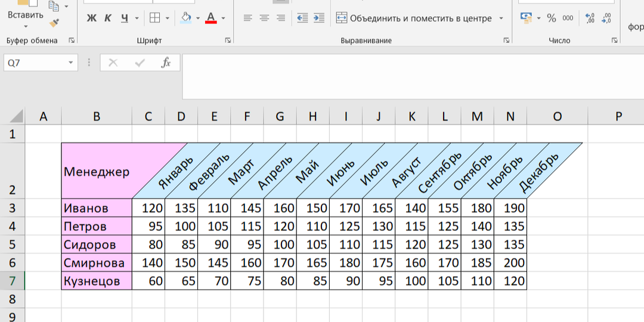
Task: Apply fill color bucket
Action: pyautogui.click(x=185, y=18)
